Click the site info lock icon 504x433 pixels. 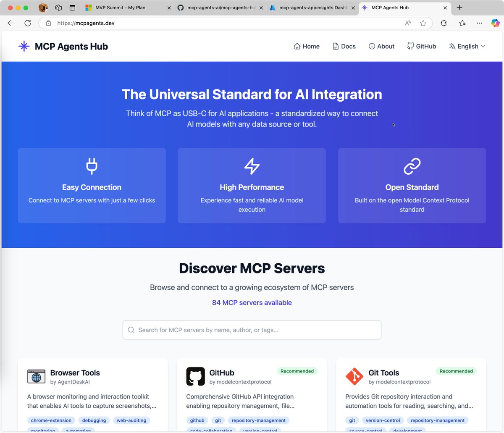[48, 23]
